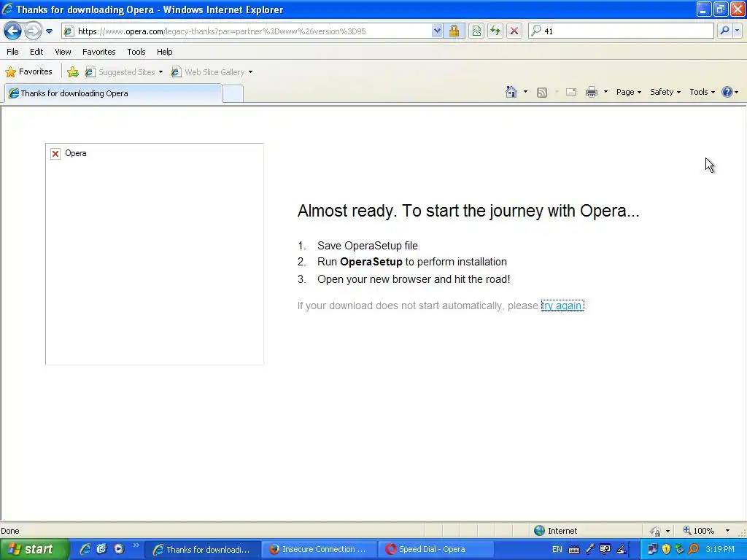Open the search provider dropdown arrow
The height and width of the screenshot is (560, 747).
click(x=737, y=31)
